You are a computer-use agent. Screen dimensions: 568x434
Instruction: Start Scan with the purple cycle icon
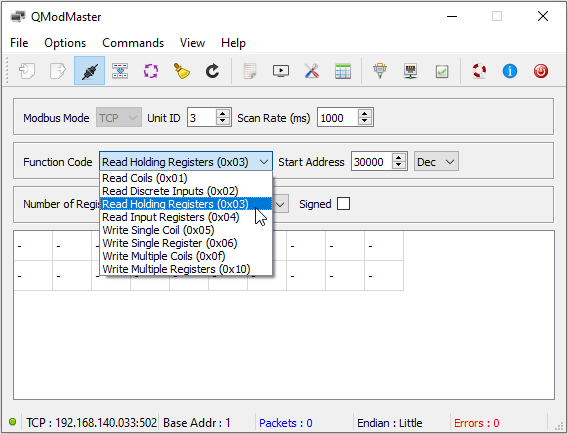tap(151, 71)
